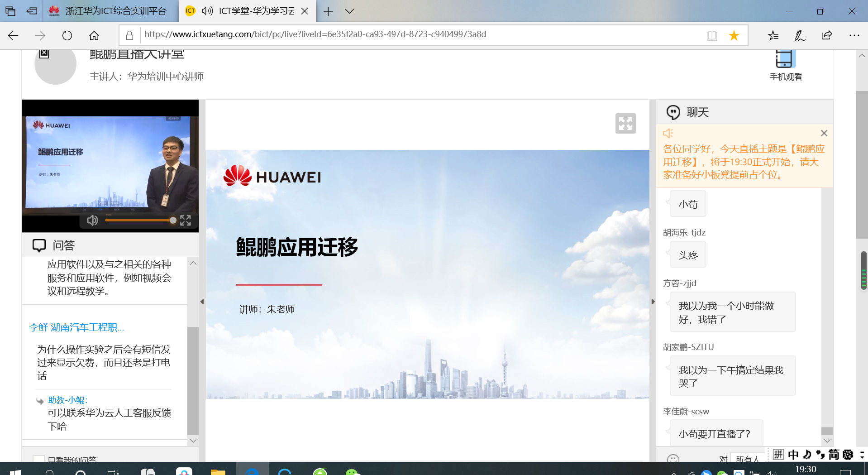Collapse the left Q&A panel arrow
The width and height of the screenshot is (868, 475).
[202, 302]
